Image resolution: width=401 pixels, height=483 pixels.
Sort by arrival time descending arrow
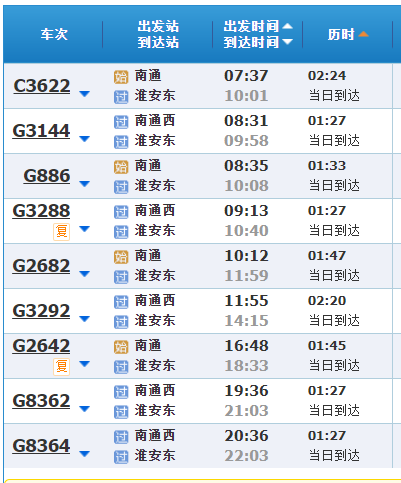(x=287, y=42)
